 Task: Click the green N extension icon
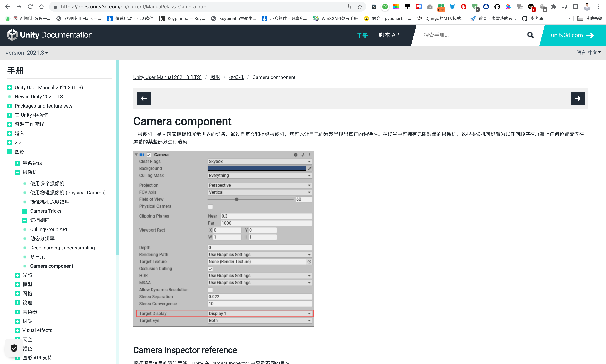(x=385, y=7)
